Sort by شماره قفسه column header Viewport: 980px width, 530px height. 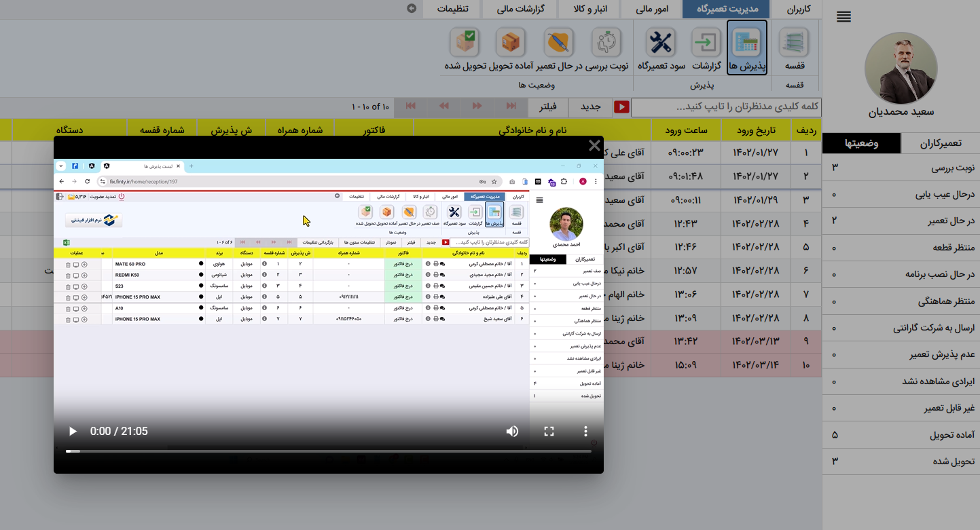162,130
